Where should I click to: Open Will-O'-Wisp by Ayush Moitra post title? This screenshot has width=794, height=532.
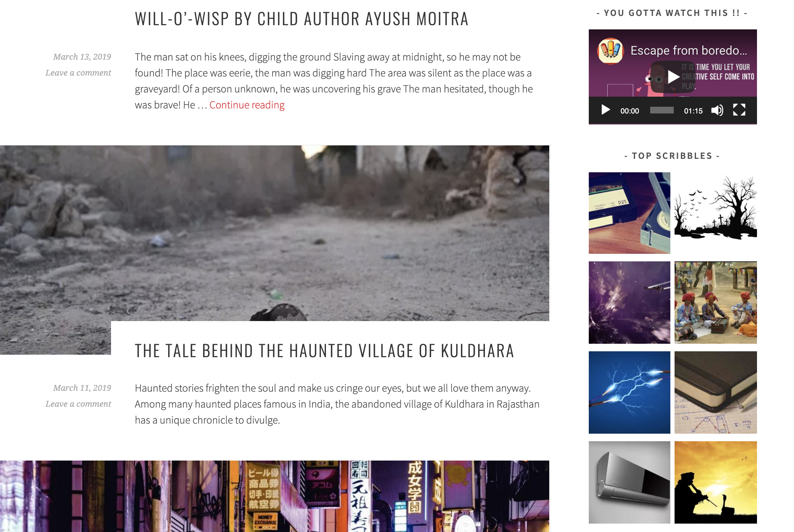(x=302, y=19)
